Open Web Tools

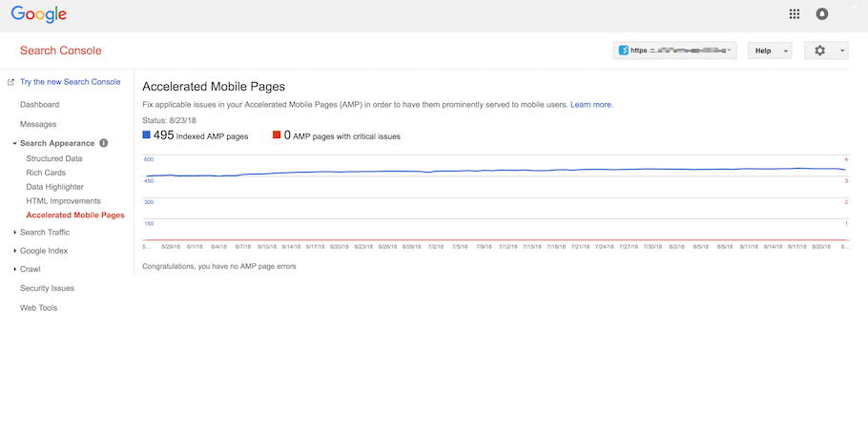[x=39, y=307]
